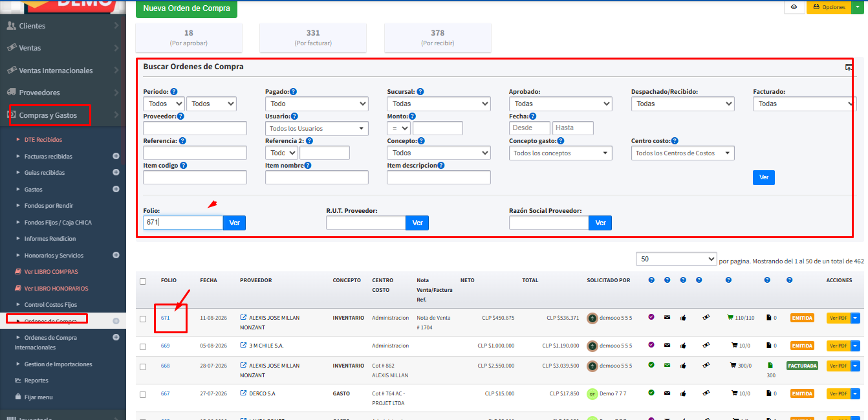Screen dimensions: 868x420
Task: Click envelope icon in order 671 row
Action: tap(667, 318)
